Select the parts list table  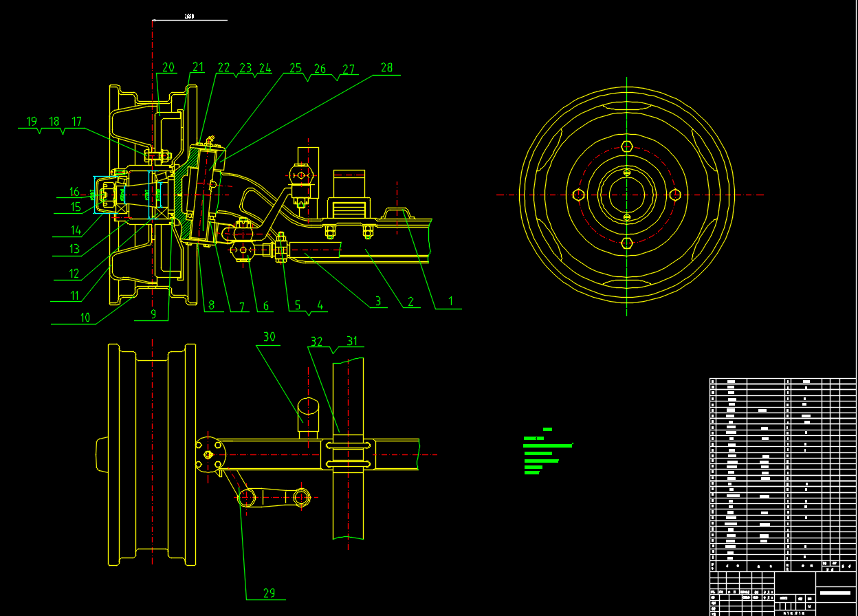[x=782, y=474]
